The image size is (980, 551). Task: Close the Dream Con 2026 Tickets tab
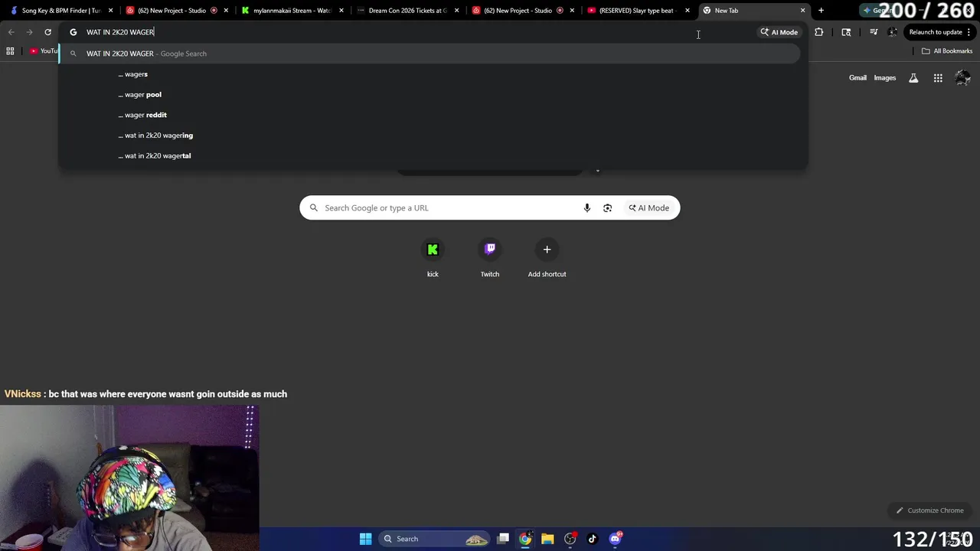[457, 11]
